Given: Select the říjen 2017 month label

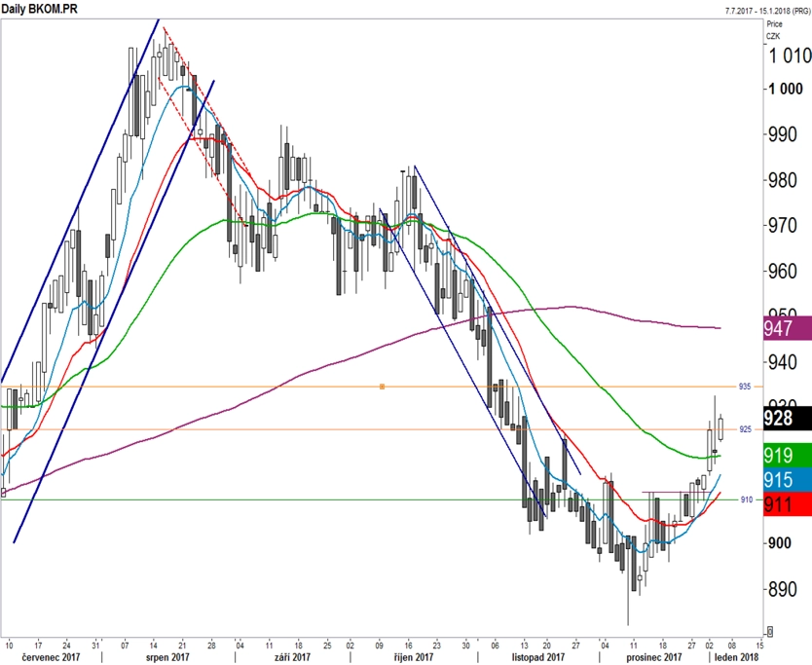Looking at the screenshot, I should (413, 657).
